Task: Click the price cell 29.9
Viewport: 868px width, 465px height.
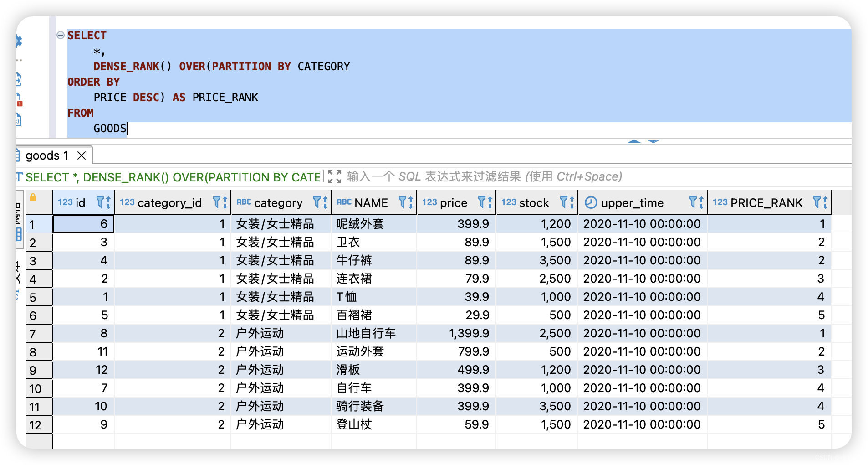Action: [x=456, y=315]
